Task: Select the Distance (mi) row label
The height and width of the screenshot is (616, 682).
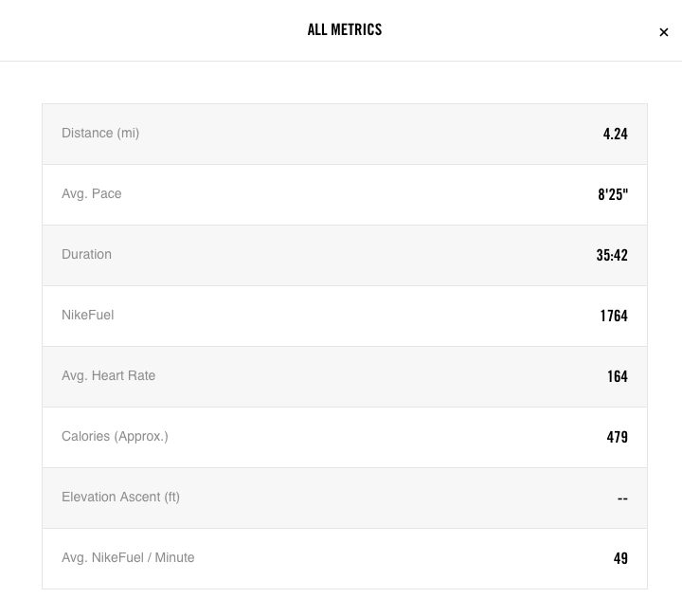Action: pos(100,133)
